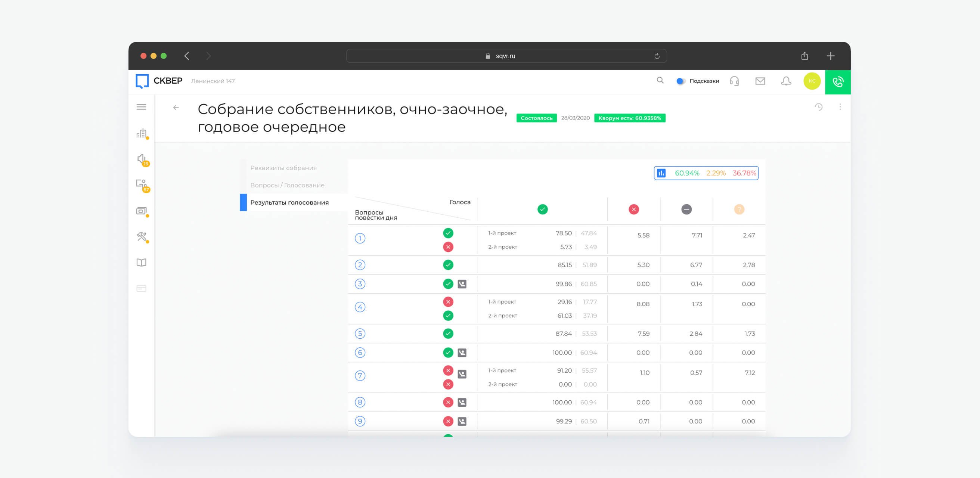Open notifications bell icon
Image resolution: width=980 pixels, height=478 pixels.
[786, 81]
